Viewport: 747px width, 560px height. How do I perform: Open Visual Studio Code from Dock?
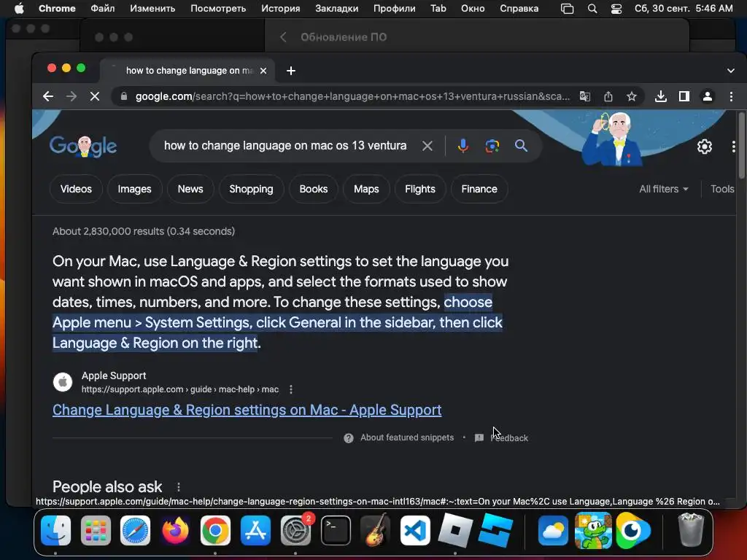click(415, 530)
